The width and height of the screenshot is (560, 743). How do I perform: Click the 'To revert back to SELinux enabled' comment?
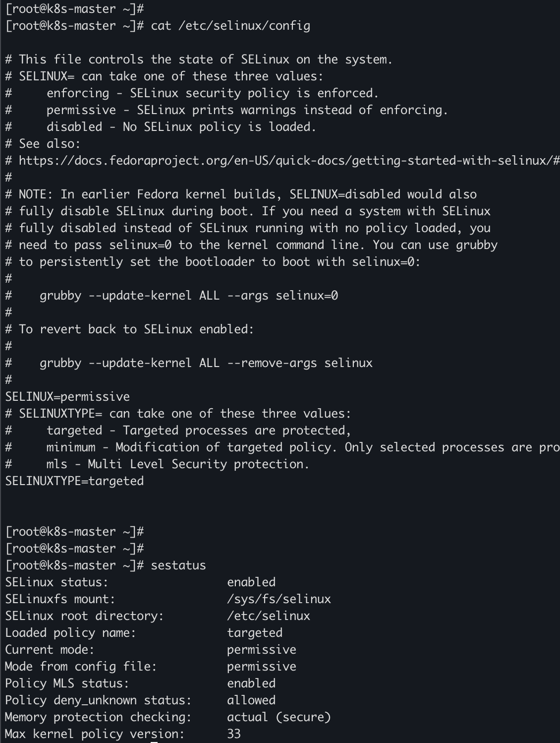point(136,329)
